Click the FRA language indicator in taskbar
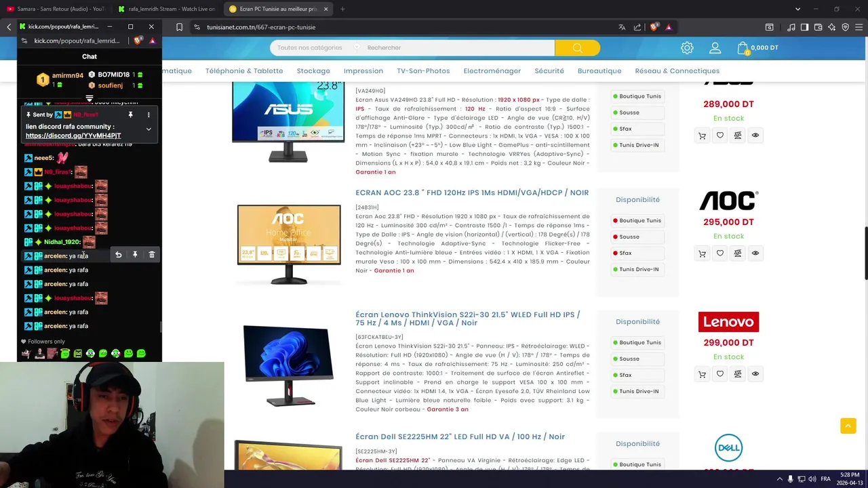 click(x=825, y=479)
